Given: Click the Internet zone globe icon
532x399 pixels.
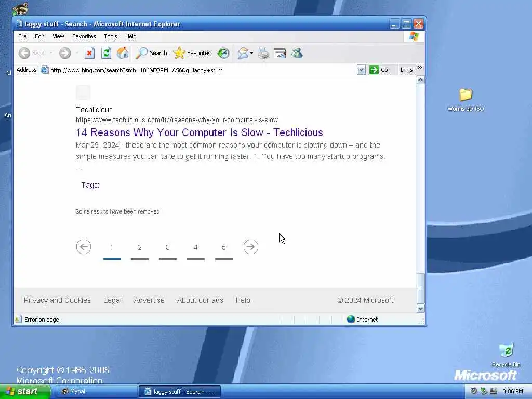Looking at the screenshot, I should pos(351,320).
